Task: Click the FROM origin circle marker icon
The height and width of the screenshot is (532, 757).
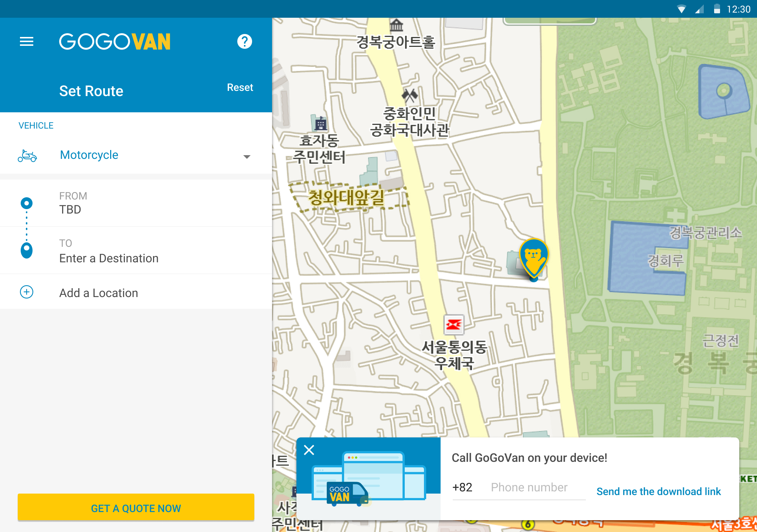Action: 27,203
